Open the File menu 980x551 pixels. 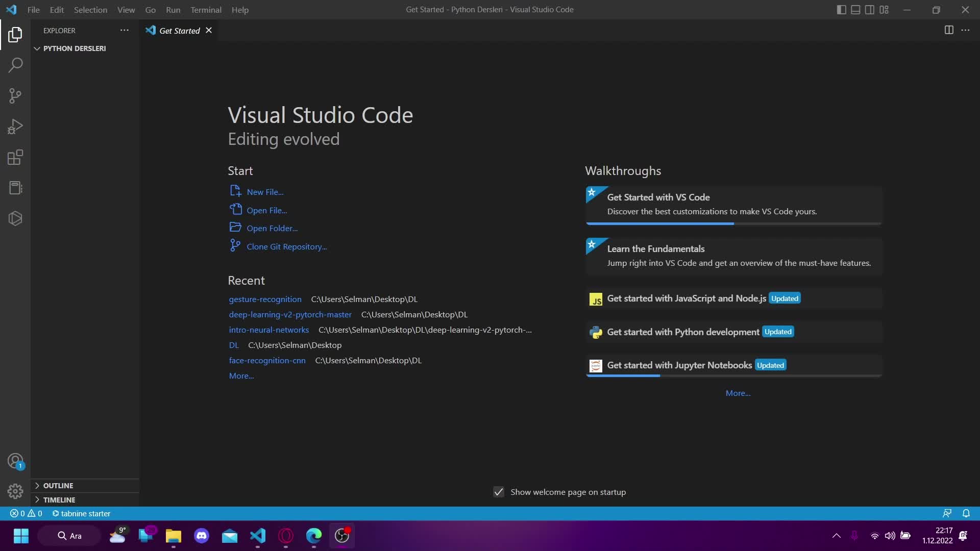pyautogui.click(x=34, y=10)
